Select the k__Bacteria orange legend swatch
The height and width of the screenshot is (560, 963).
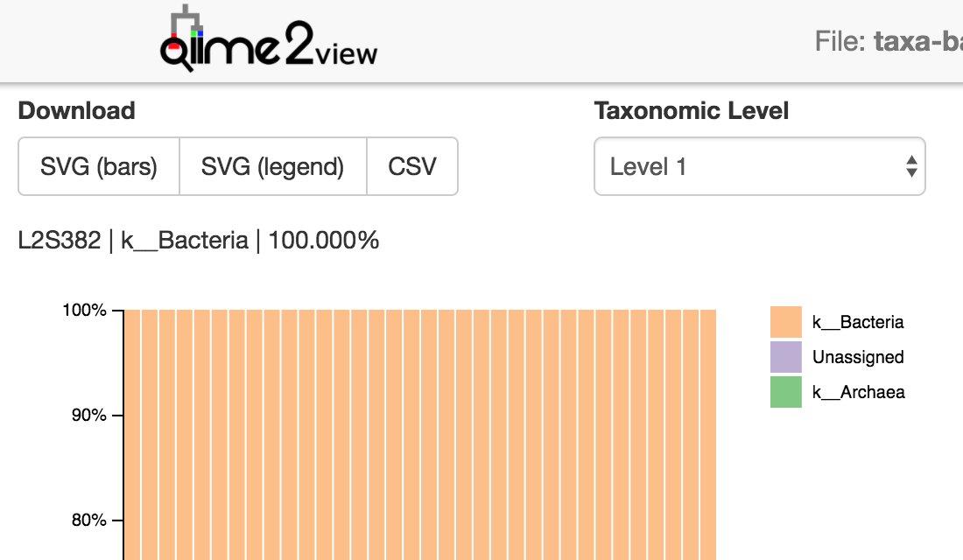pyautogui.click(x=786, y=322)
